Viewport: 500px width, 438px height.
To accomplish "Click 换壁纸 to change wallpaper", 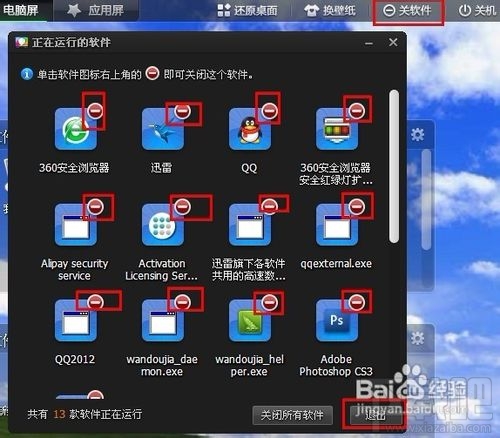I will [x=330, y=11].
